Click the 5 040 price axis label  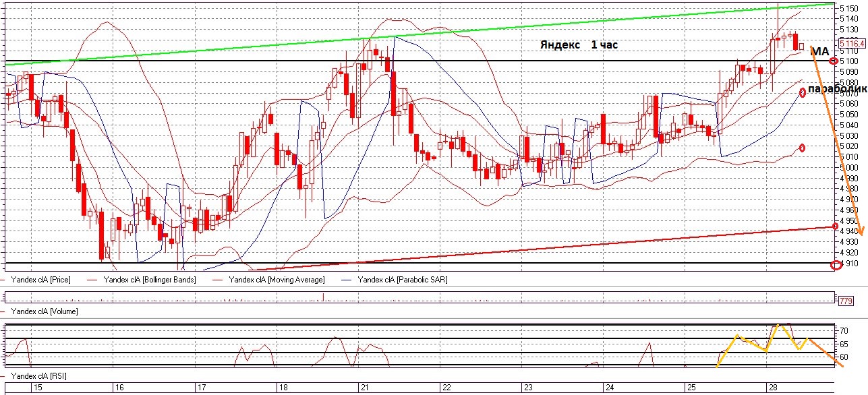click(x=848, y=125)
